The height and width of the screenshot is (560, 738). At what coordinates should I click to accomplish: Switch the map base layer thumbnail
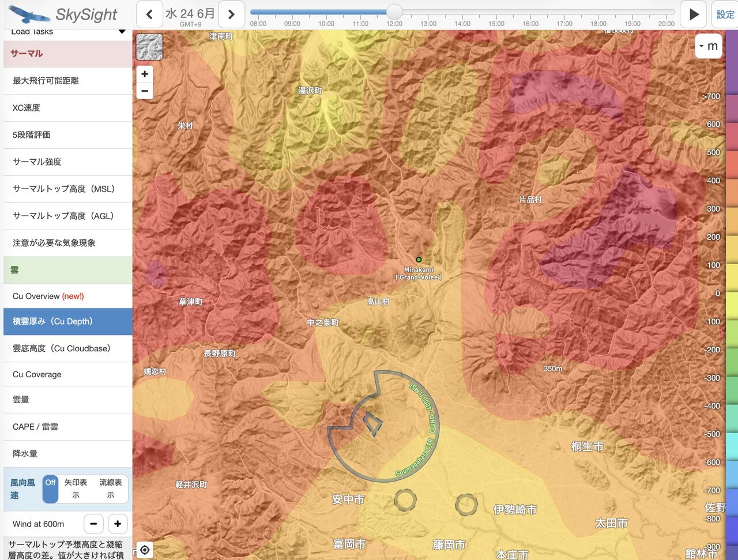pos(149,47)
